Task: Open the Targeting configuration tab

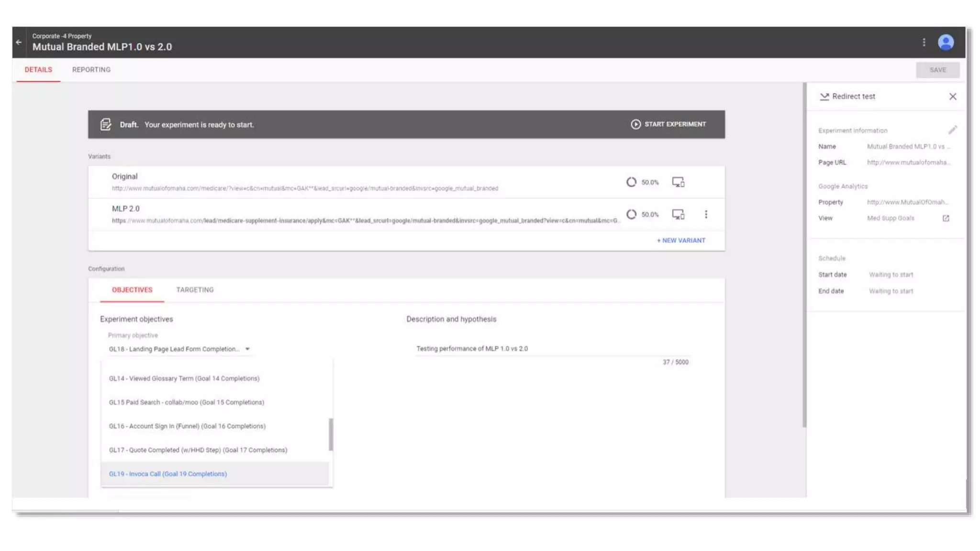Action: (x=195, y=290)
